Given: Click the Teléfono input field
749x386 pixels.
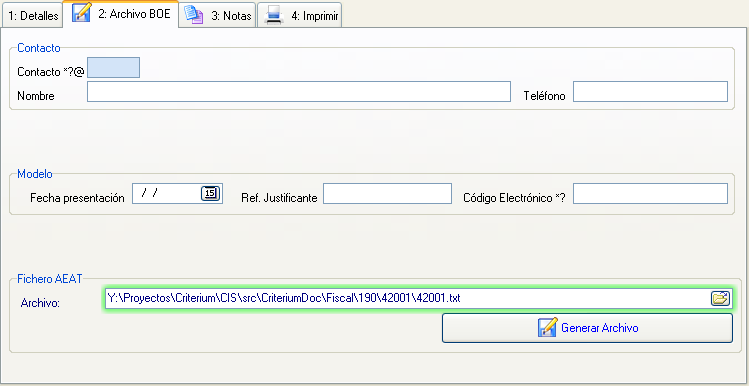Looking at the screenshot, I should tap(650, 92).
